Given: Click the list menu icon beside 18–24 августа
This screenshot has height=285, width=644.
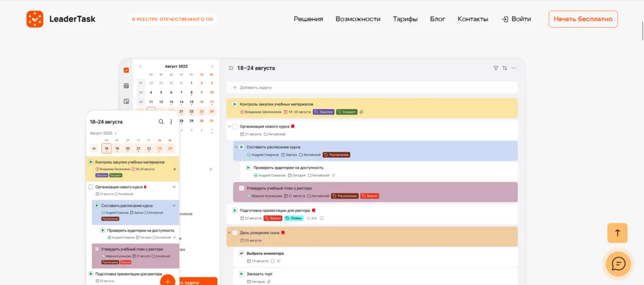Looking at the screenshot, I should click(x=231, y=68).
